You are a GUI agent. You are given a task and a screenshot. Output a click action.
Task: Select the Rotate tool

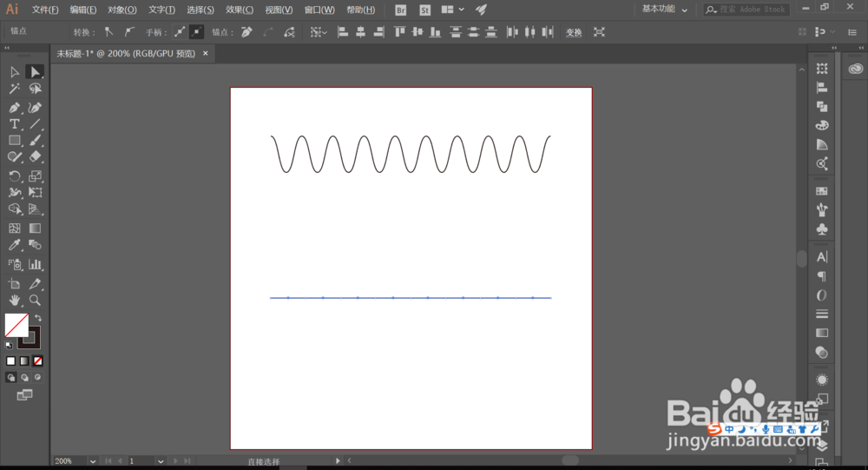point(15,176)
